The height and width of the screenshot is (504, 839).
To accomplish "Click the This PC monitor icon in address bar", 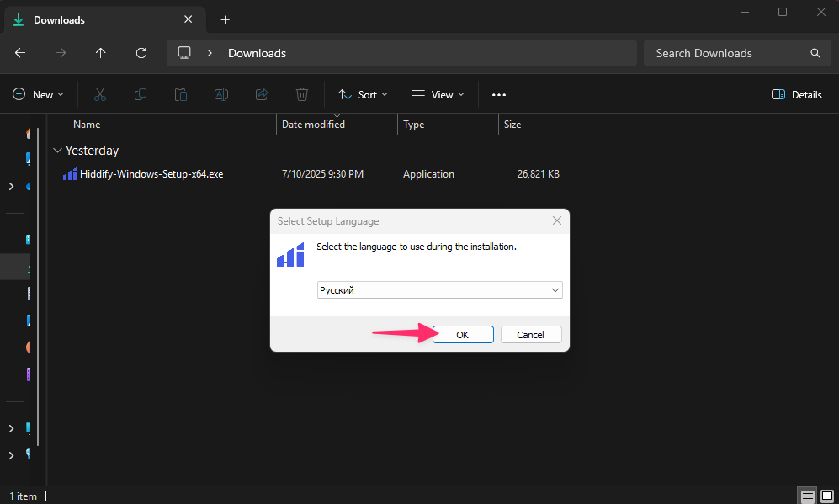I will click(x=184, y=52).
